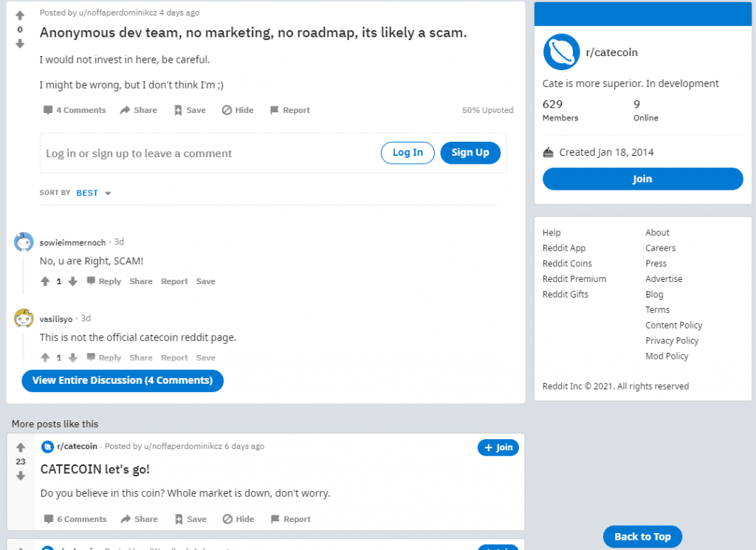Open the r/catecoin sidebar community name
This screenshot has width=756, height=550.
point(611,52)
